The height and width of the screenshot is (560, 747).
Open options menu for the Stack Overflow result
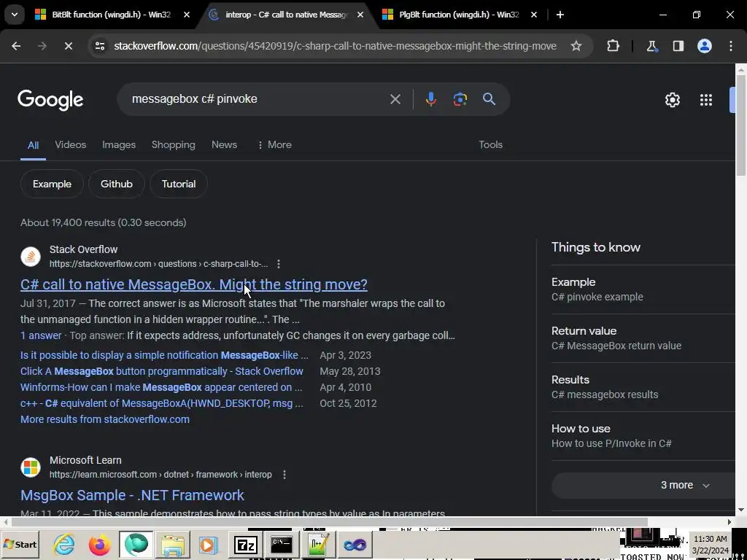pyautogui.click(x=279, y=264)
